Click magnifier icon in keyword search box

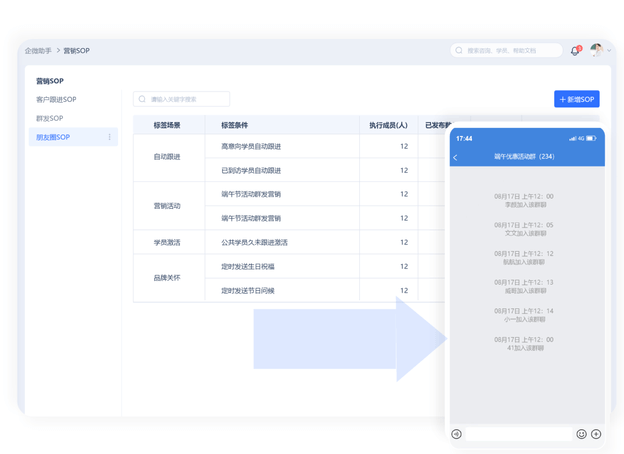pyautogui.click(x=143, y=99)
